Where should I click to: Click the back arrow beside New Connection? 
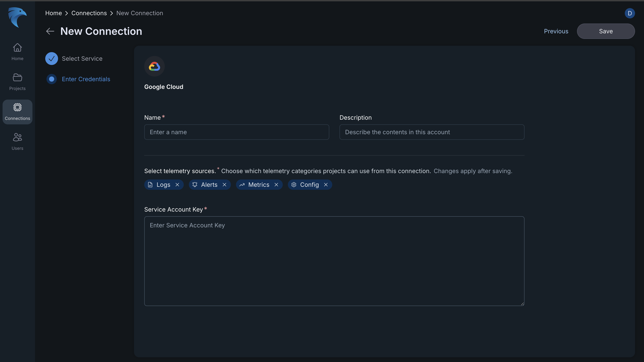(50, 31)
